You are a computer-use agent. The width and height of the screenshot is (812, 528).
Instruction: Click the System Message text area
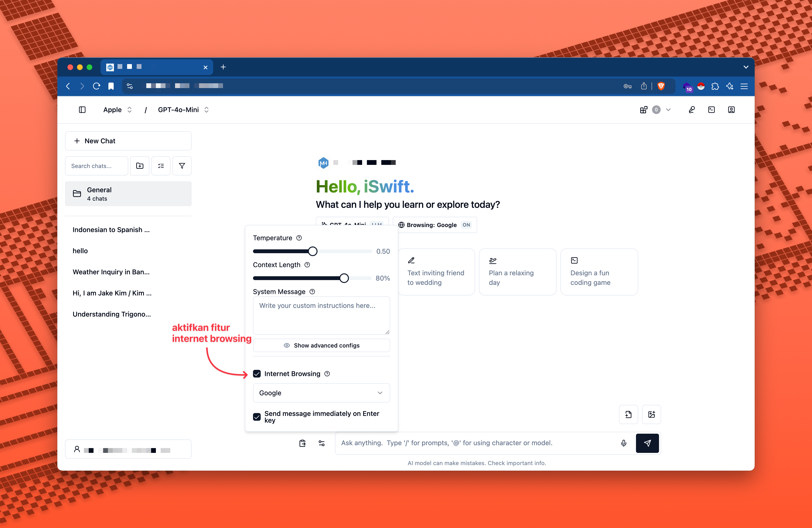pos(321,316)
